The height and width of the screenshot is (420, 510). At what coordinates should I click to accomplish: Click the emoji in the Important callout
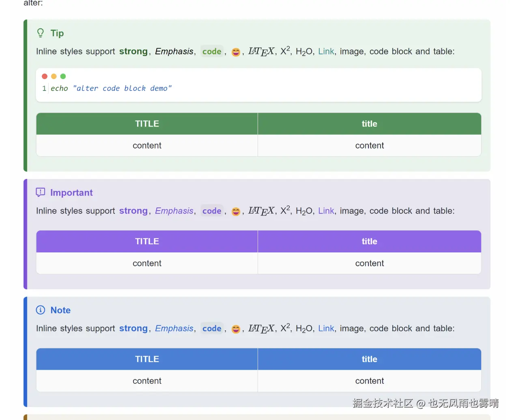pyautogui.click(x=236, y=211)
